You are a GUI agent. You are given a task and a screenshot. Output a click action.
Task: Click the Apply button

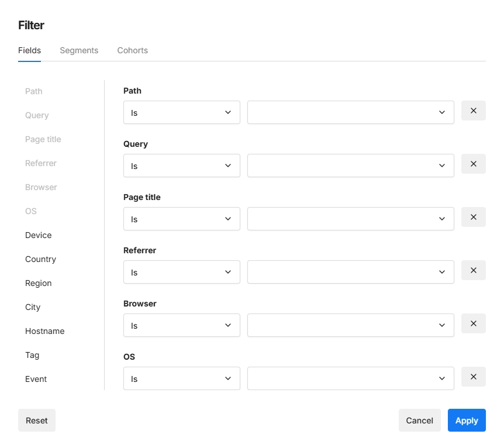click(466, 420)
